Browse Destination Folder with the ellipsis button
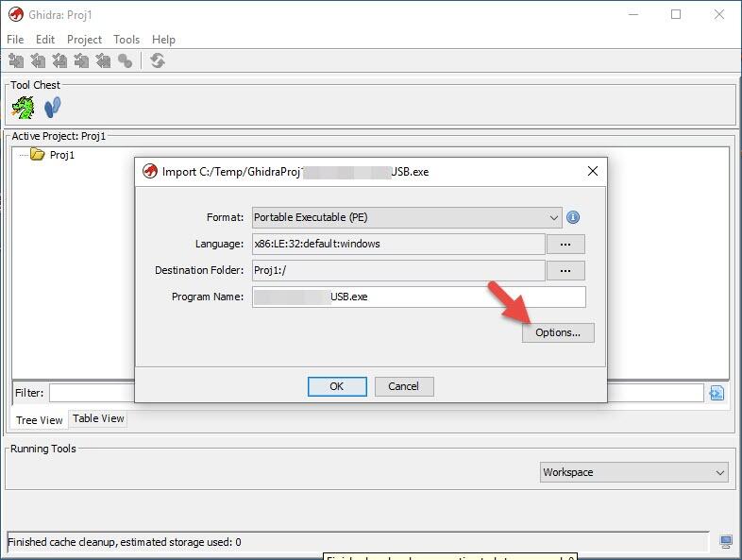This screenshot has width=742, height=560. 565,270
